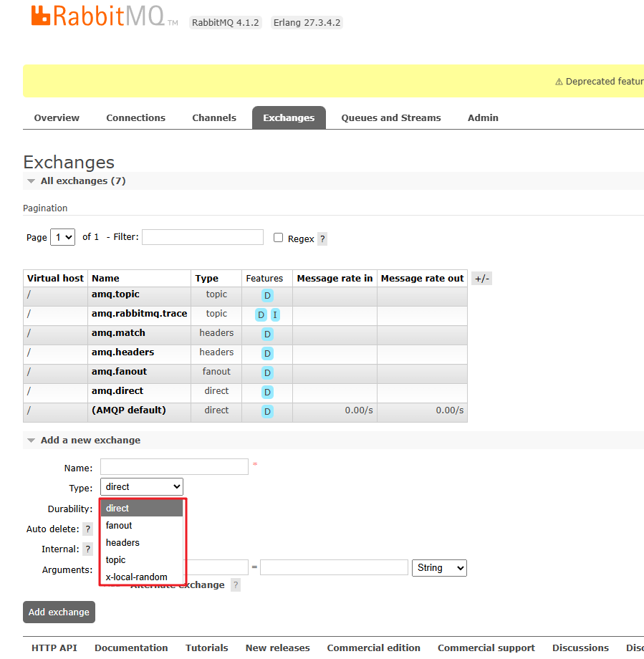Click the RabbitMQ logo
This screenshot has width=644, height=659.
[x=105, y=16]
